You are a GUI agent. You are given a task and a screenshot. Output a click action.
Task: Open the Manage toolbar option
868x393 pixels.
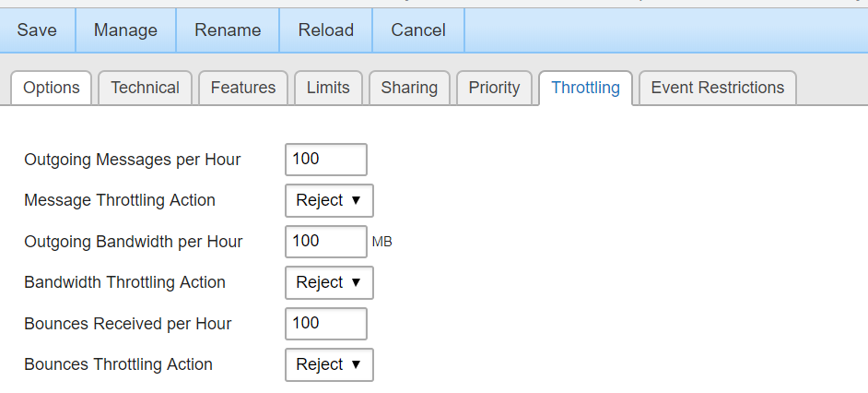125,30
